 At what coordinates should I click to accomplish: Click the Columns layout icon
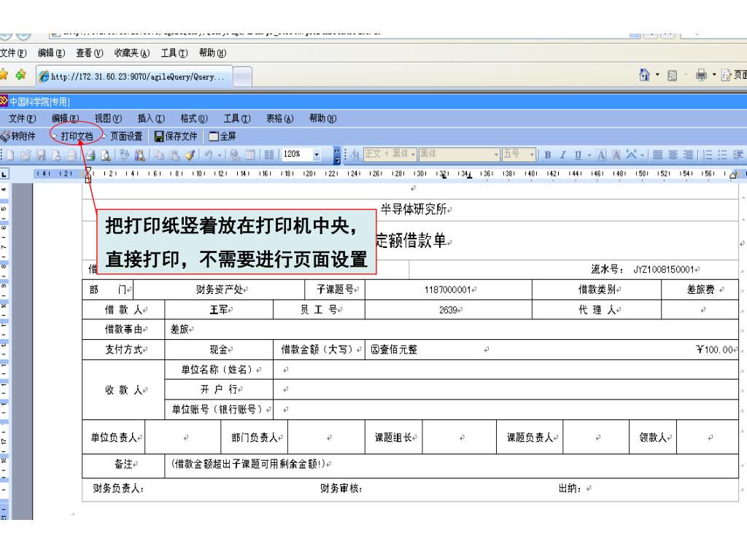click(269, 155)
